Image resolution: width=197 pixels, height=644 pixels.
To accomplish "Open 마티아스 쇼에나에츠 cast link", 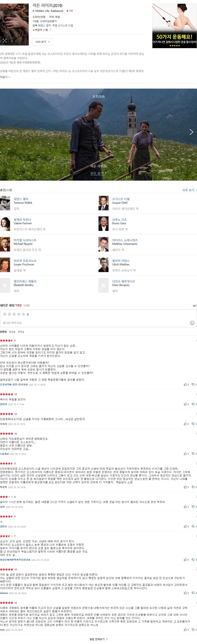I will [125, 240].
